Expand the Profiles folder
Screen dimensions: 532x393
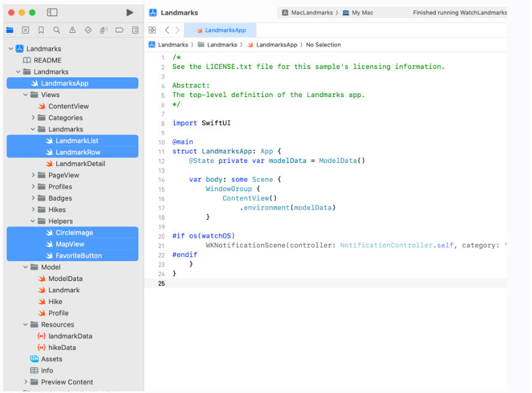click(34, 187)
